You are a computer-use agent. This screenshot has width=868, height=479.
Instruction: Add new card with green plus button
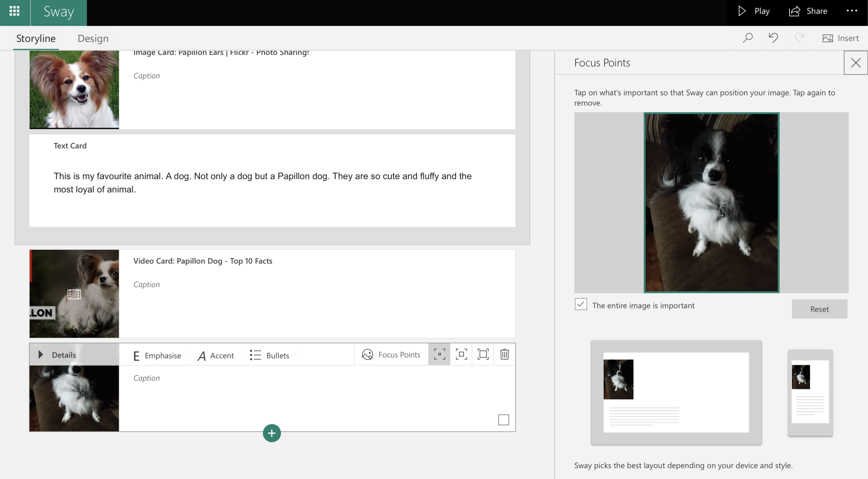[272, 433]
